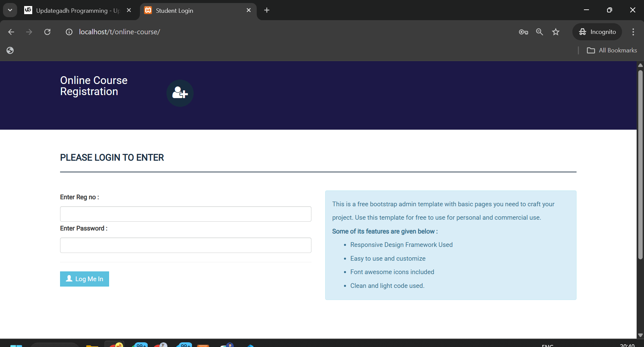Reload the current page
The width and height of the screenshot is (644, 347).
pyautogui.click(x=47, y=32)
